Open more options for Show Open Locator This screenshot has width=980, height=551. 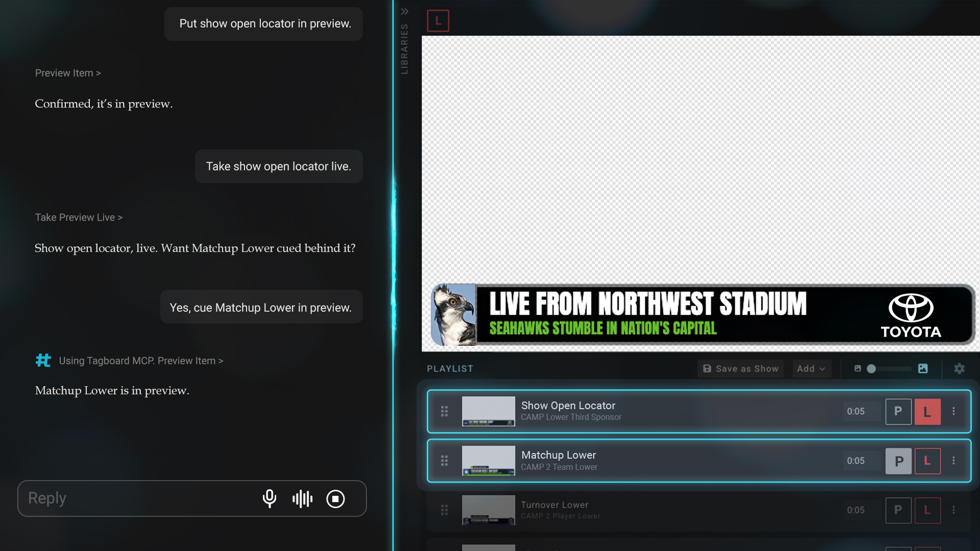(953, 411)
